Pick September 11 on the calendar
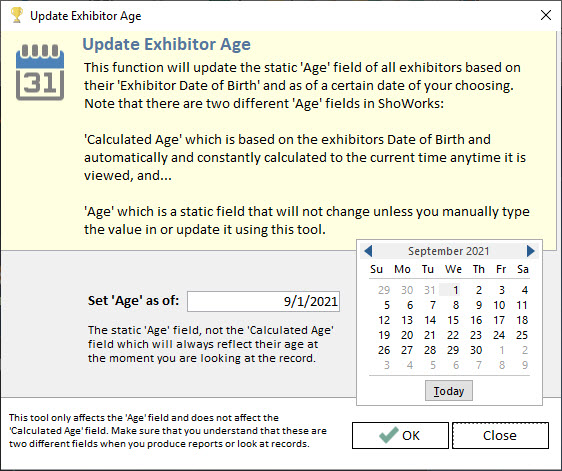562x471 pixels. pyautogui.click(x=522, y=305)
